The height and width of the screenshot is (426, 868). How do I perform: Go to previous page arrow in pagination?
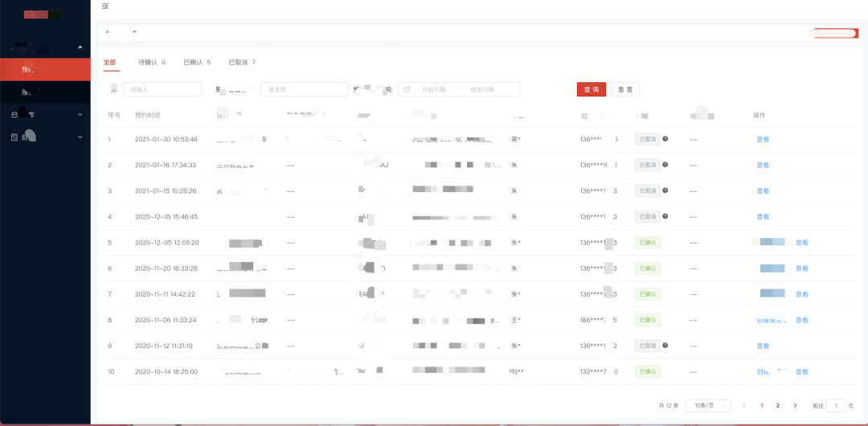pos(744,405)
